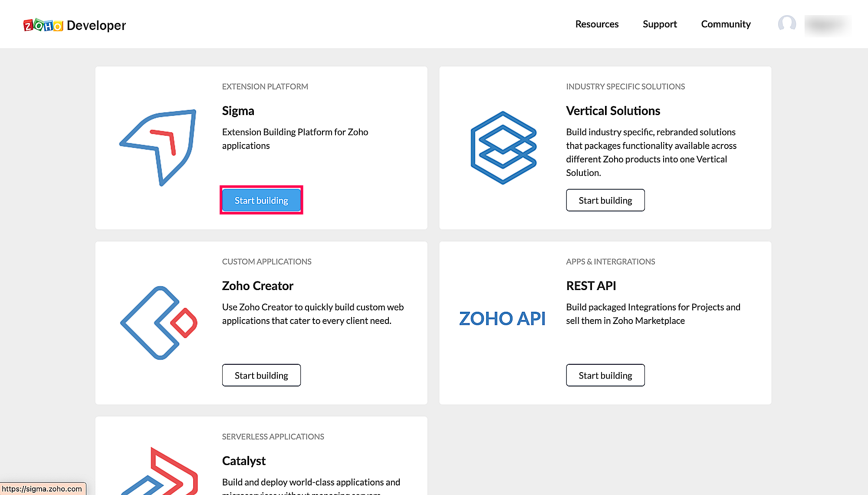The width and height of the screenshot is (868, 495).
Task: Click the REST API heading
Action: 591,286
